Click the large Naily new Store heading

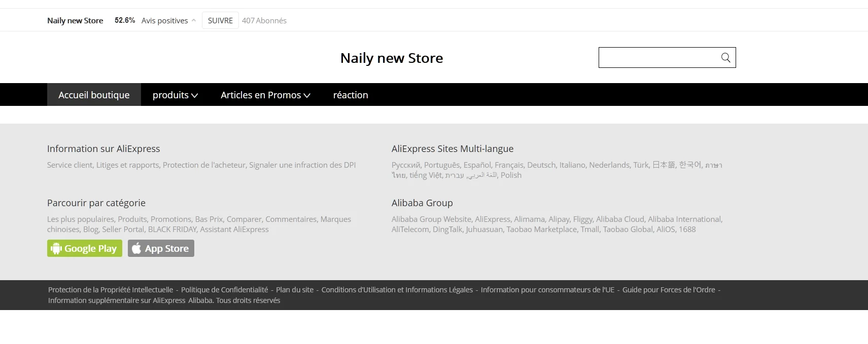(392, 58)
